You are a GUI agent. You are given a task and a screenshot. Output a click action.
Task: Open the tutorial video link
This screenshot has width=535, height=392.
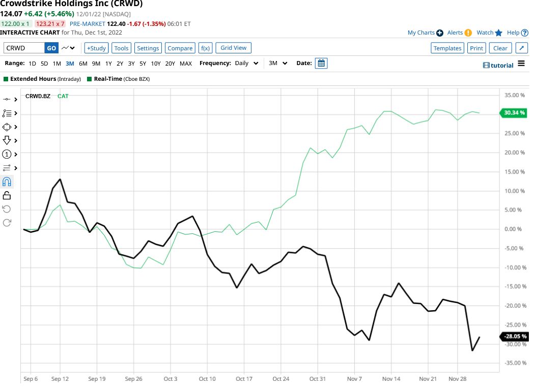coord(498,66)
